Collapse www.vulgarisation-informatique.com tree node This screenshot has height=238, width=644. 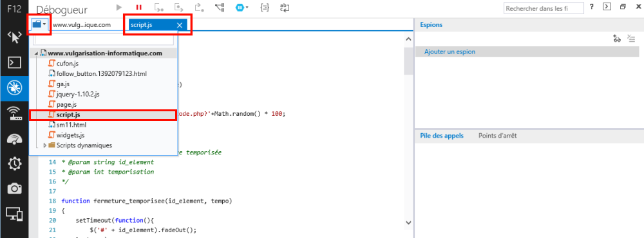[36, 53]
